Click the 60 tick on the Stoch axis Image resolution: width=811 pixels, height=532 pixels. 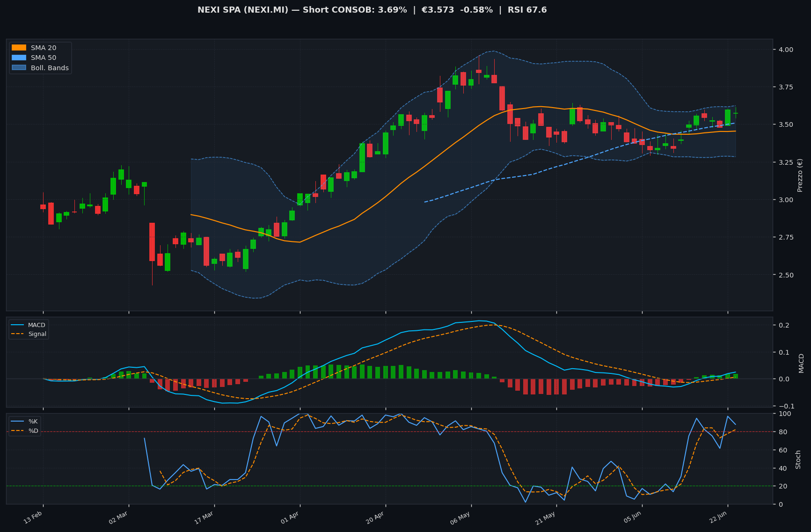pyautogui.click(x=783, y=450)
